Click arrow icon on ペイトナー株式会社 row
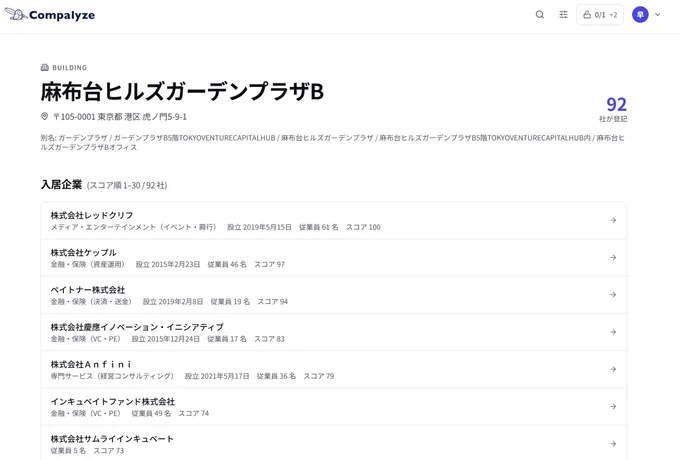Viewport: 680px width, 460px height. (613, 295)
